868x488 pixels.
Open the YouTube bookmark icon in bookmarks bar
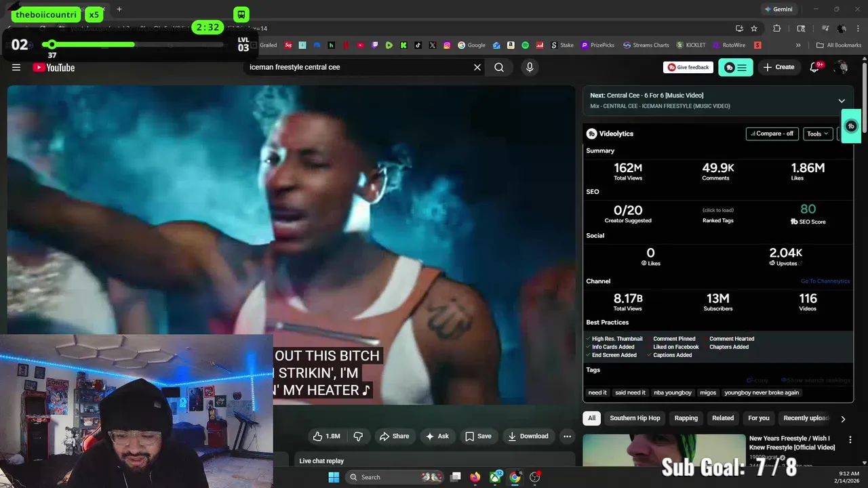coord(360,45)
